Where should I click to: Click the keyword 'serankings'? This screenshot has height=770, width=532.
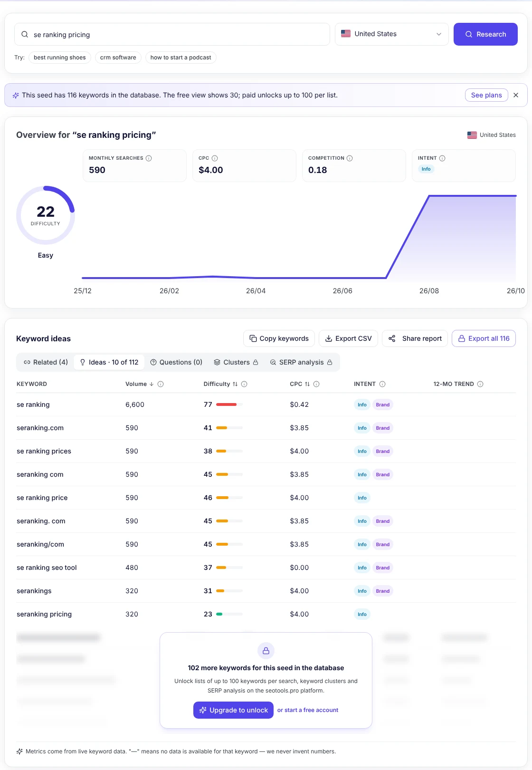(34, 591)
